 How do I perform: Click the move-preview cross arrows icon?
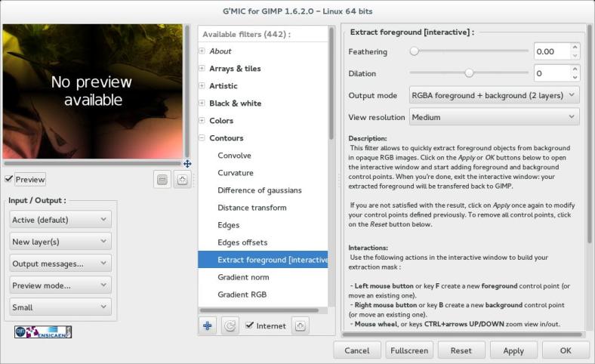coord(187,164)
